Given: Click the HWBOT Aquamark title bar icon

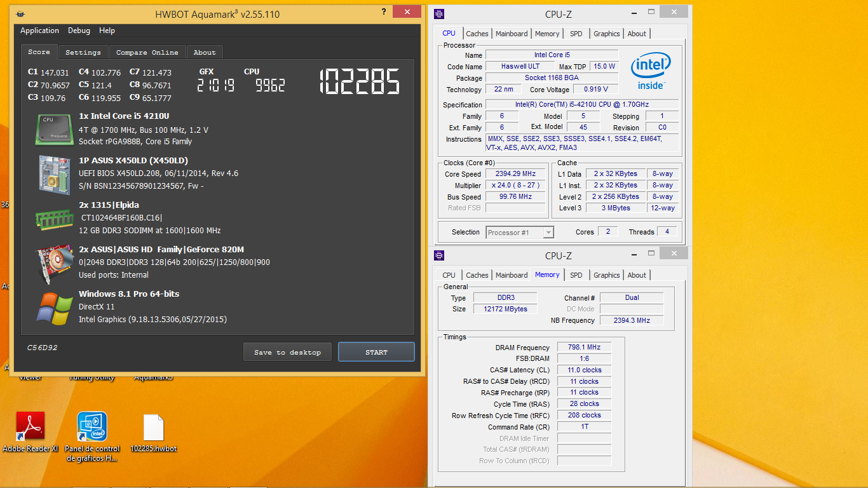Looking at the screenshot, I should (22, 14).
